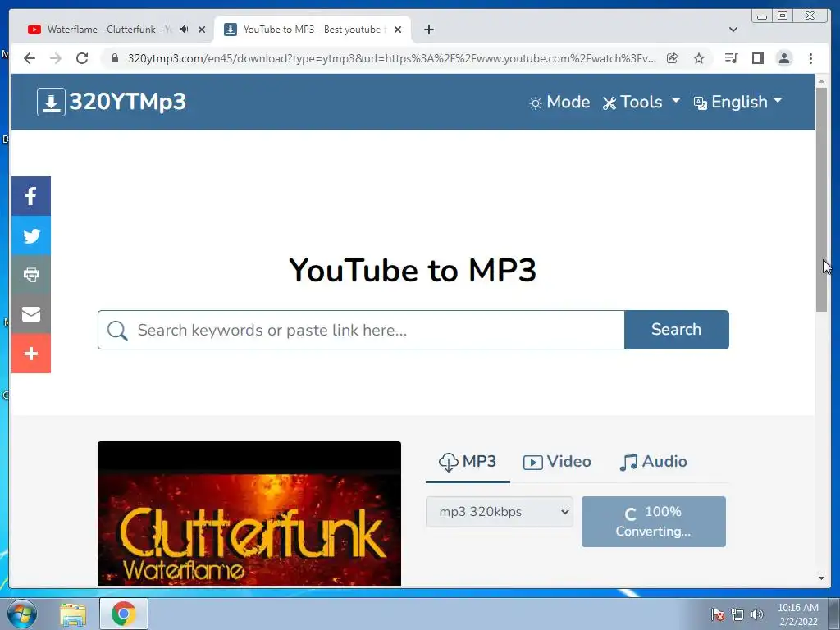840x630 pixels.
Task: Click Show desktop strip on taskbar
Action: pyautogui.click(x=834, y=614)
